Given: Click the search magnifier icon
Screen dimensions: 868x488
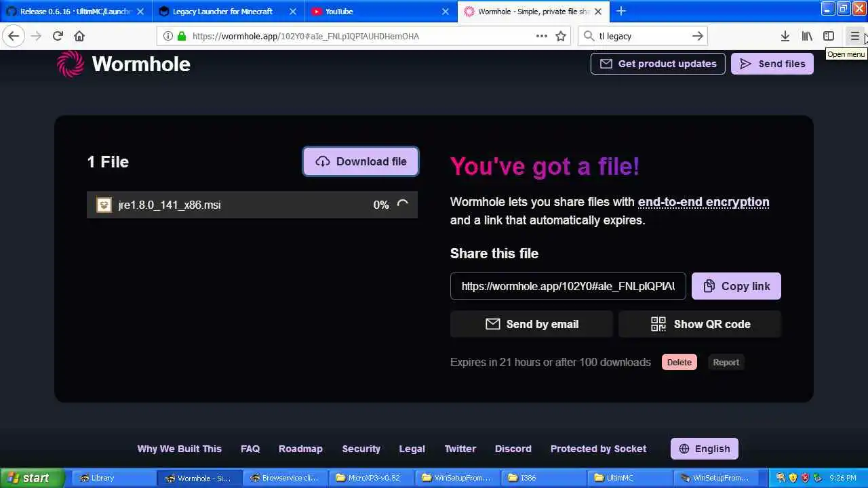Looking at the screenshot, I should (x=589, y=36).
